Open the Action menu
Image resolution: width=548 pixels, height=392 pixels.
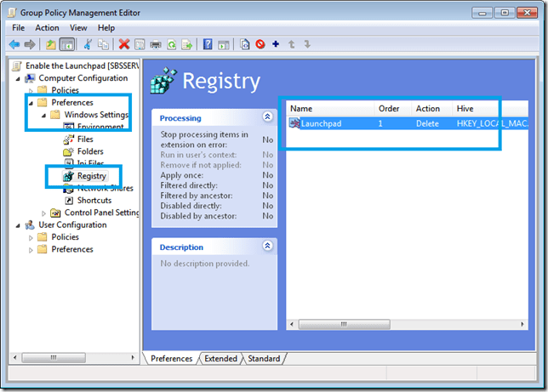47,28
